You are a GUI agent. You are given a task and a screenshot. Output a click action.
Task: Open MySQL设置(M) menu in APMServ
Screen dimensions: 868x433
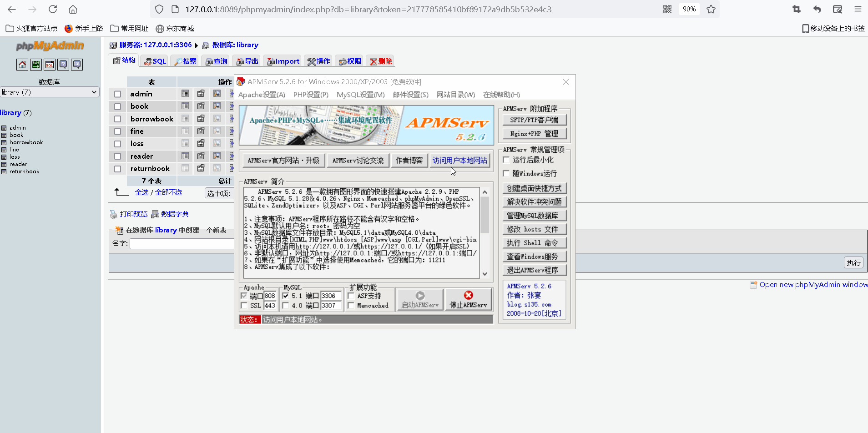pos(361,95)
